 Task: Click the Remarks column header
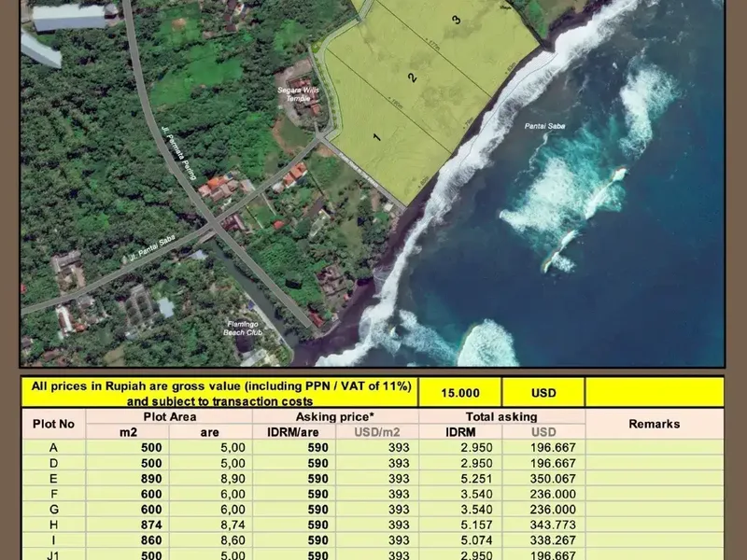(x=655, y=424)
